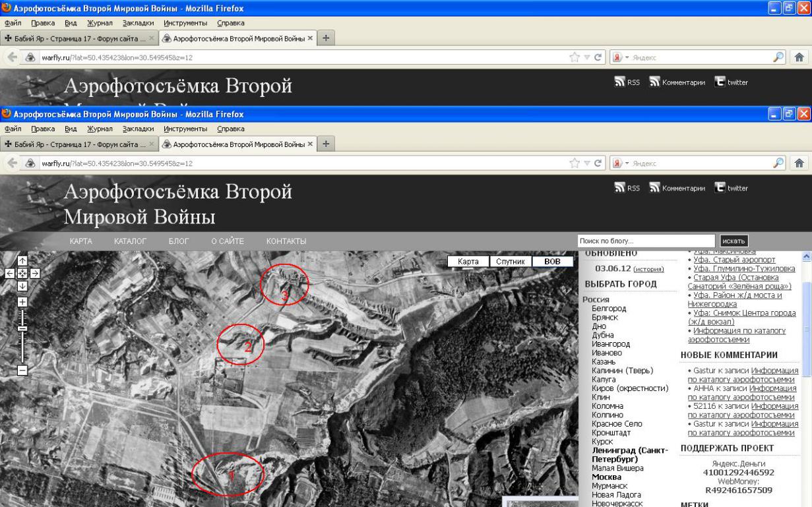Zoom out using the map minus button
The width and height of the screenshot is (812, 507).
(x=22, y=370)
